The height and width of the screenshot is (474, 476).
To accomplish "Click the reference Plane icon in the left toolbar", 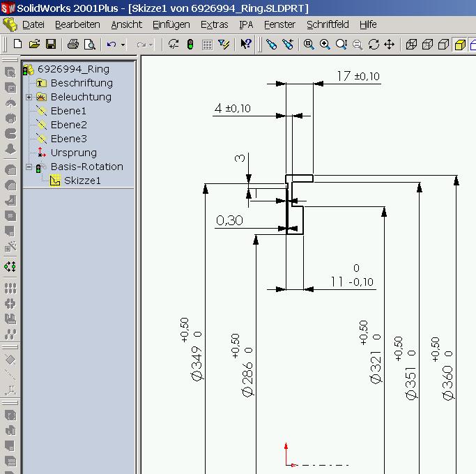I will (10, 360).
